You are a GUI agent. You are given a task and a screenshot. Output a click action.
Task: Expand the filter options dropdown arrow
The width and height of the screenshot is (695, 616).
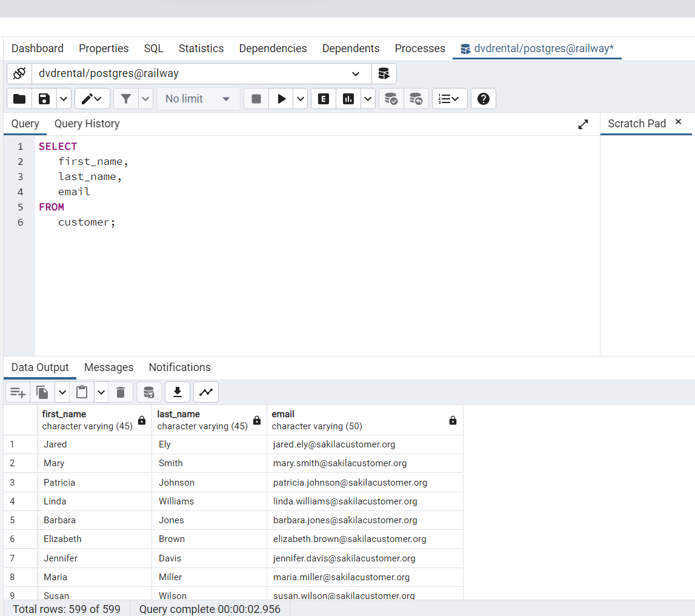coord(146,98)
